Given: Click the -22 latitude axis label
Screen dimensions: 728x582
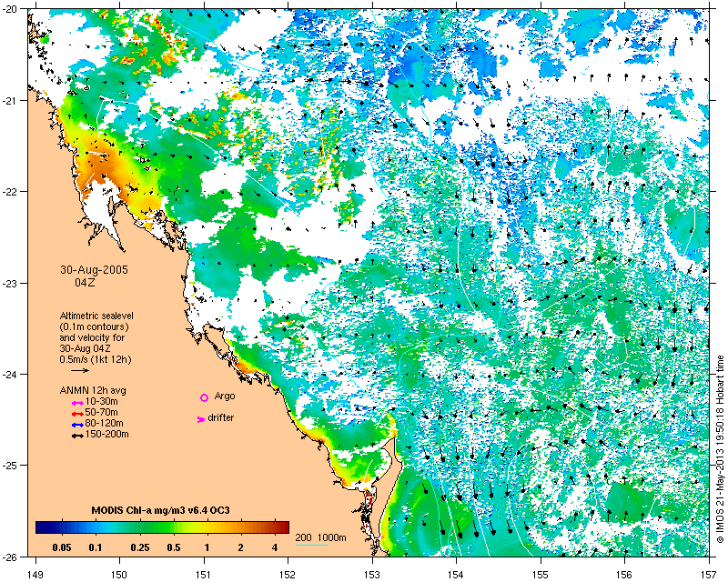Looking at the screenshot, I should pos(9,192).
